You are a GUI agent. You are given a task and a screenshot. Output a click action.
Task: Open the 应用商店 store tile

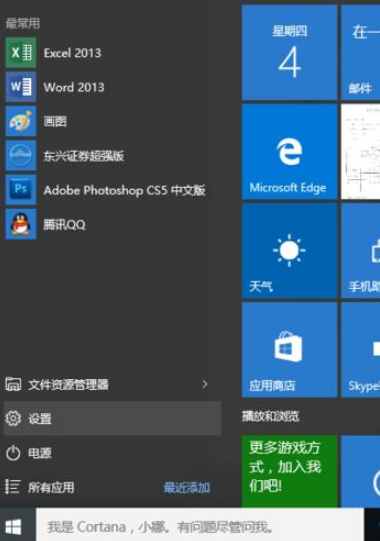point(289,350)
